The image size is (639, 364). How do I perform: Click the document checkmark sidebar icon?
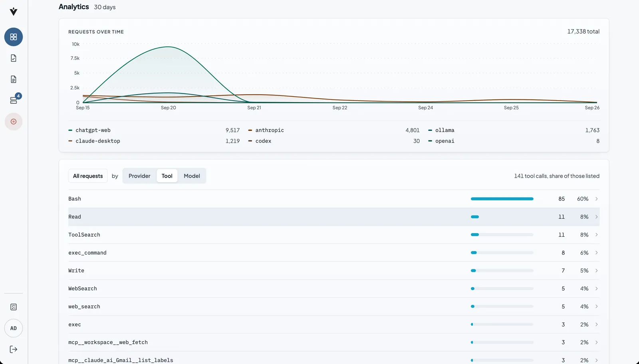(x=14, y=58)
